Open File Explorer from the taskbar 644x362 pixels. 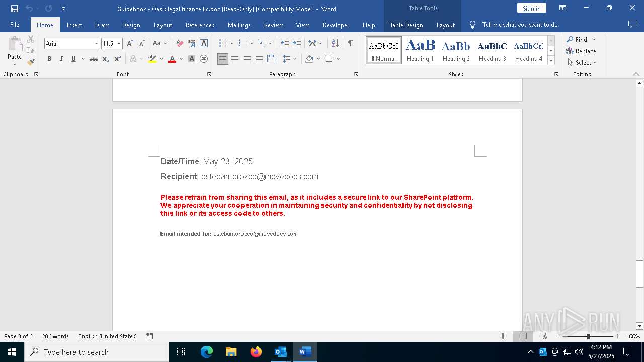tap(231, 352)
